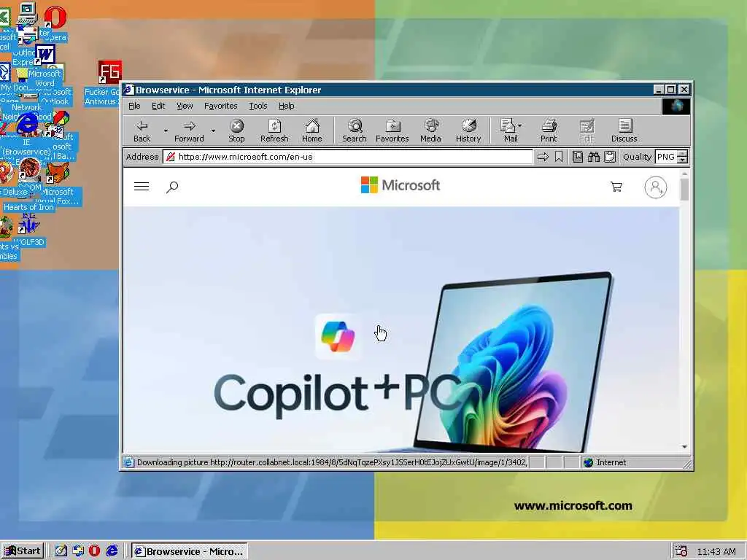The height and width of the screenshot is (560, 747).
Task: Expand the Back button history dropdown arrow
Action: pyautogui.click(x=166, y=131)
